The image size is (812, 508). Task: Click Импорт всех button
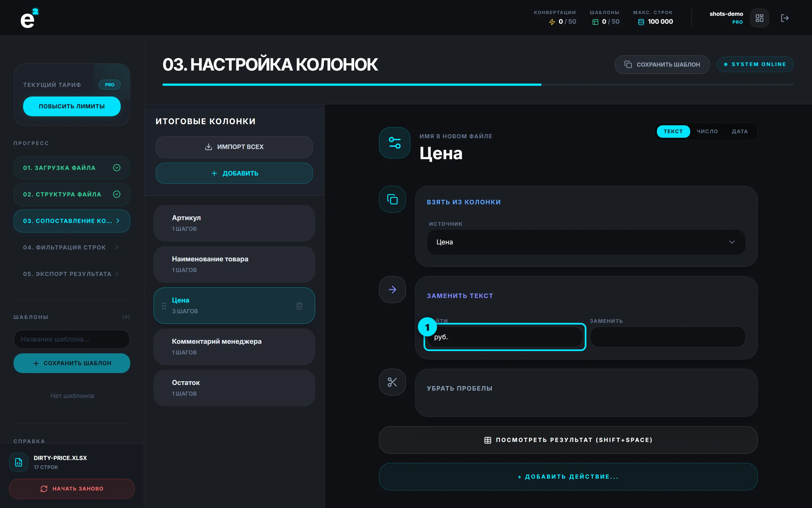click(234, 147)
